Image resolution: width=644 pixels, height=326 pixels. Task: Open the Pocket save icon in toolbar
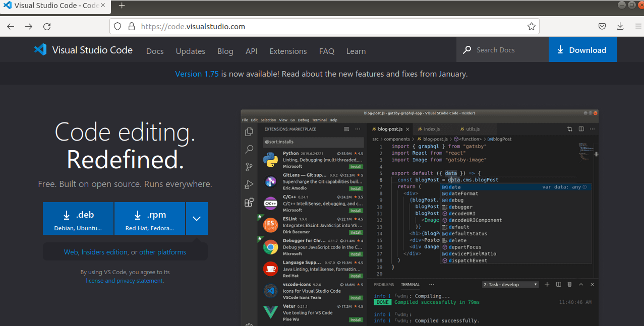tap(602, 26)
